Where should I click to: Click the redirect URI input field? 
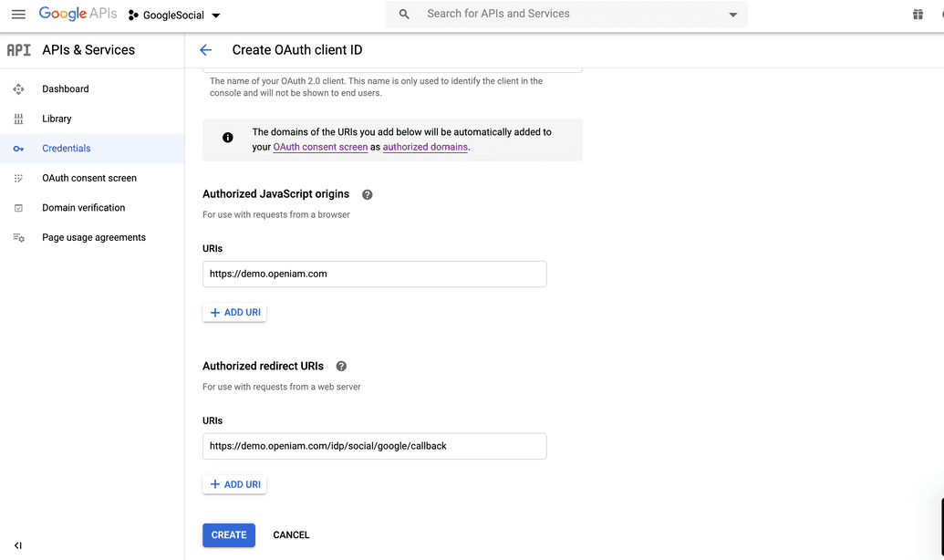pyautogui.click(x=374, y=446)
